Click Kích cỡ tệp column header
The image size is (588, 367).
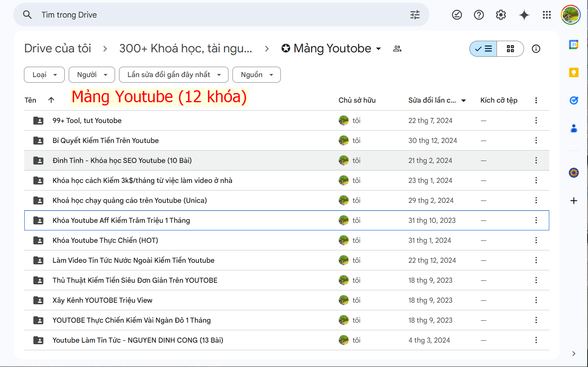(499, 100)
